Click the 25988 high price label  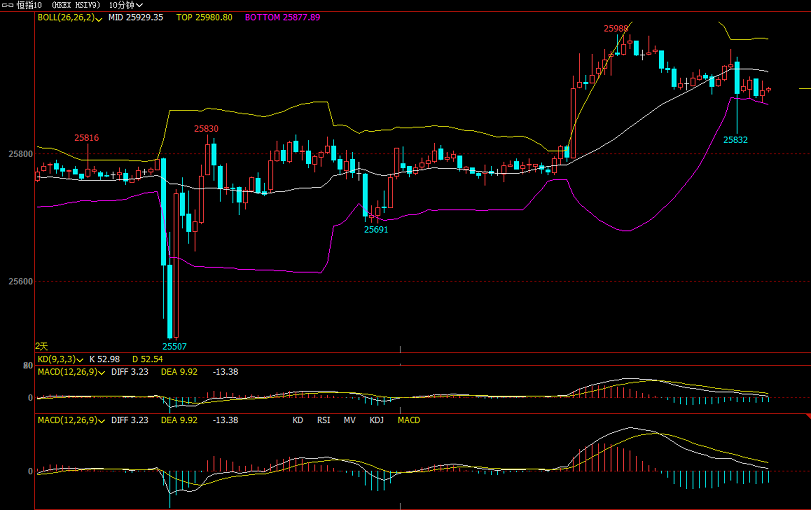pyautogui.click(x=616, y=28)
